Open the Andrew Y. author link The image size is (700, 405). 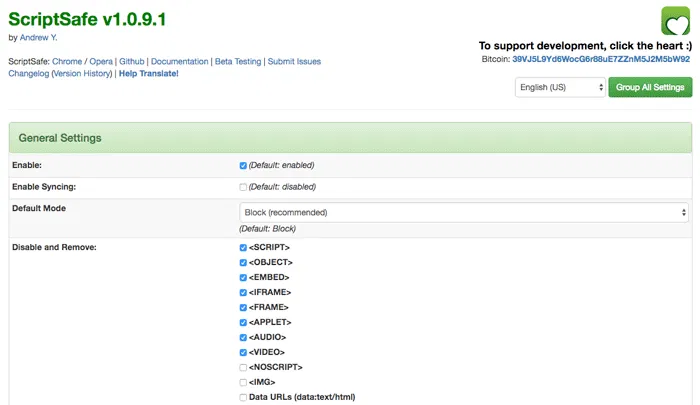(38, 38)
